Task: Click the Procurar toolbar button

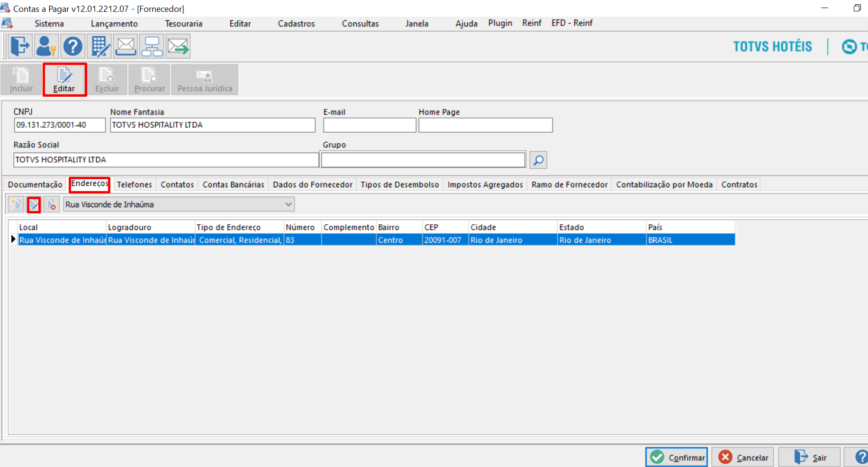Action: click(149, 80)
